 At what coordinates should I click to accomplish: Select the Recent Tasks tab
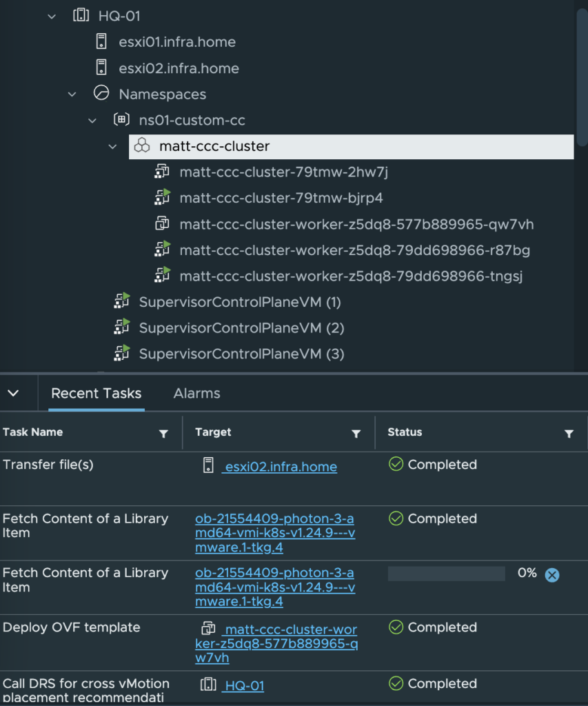97,393
